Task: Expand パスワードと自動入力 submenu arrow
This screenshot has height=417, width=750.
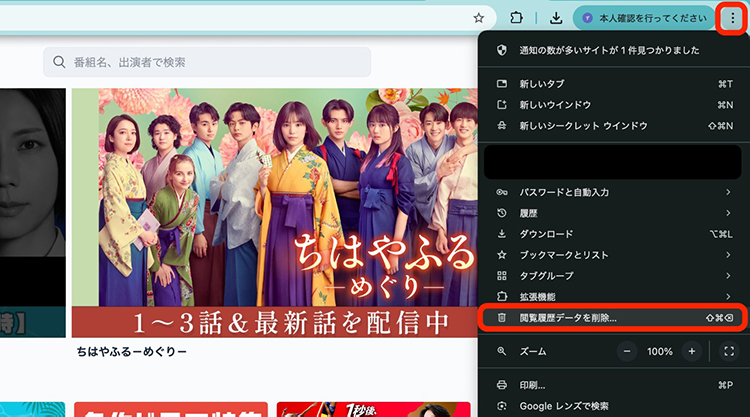Action: pyautogui.click(x=728, y=192)
